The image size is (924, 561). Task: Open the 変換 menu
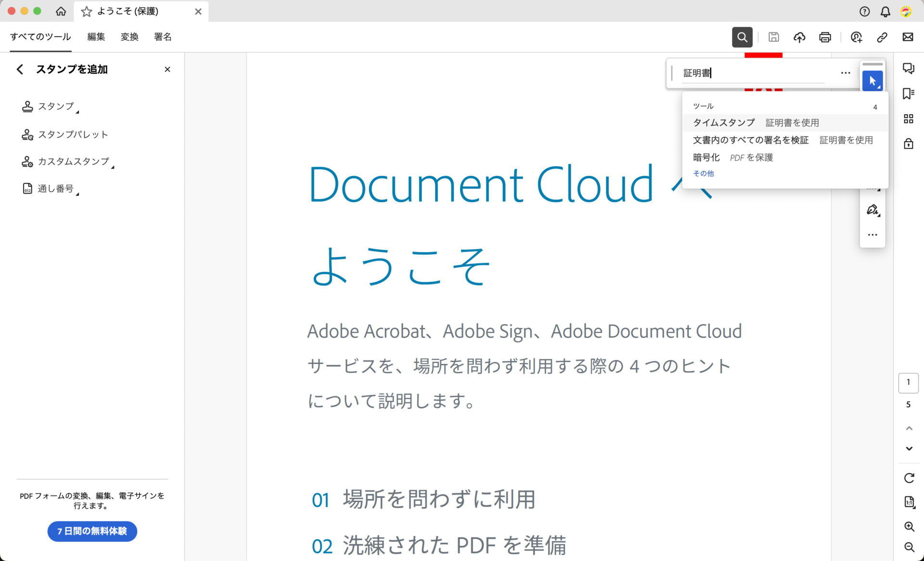pyautogui.click(x=129, y=37)
